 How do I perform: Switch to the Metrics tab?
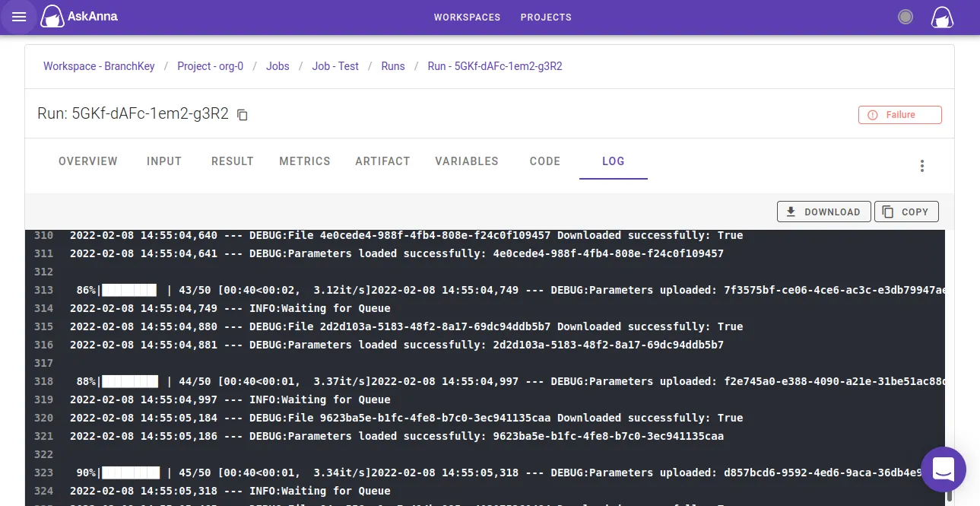click(x=305, y=161)
